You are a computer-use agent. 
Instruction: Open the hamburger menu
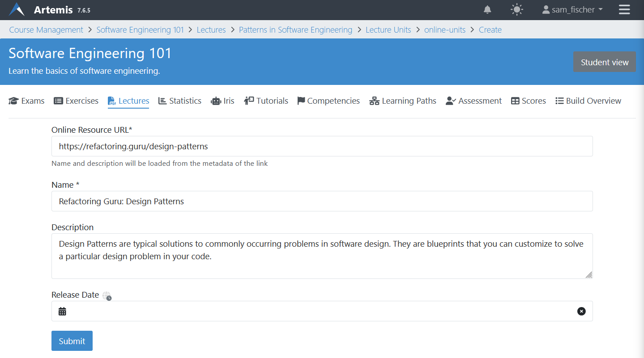click(624, 9)
